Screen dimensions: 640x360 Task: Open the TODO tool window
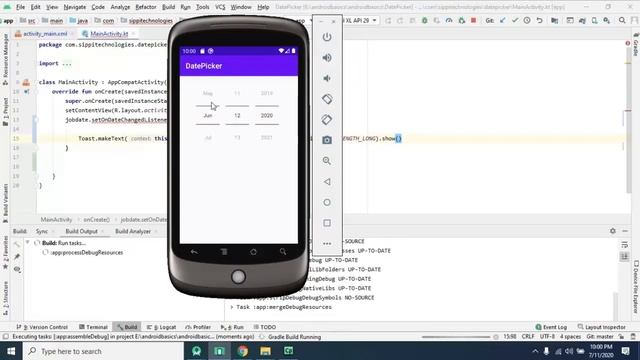pyautogui.click(x=264, y=327)
